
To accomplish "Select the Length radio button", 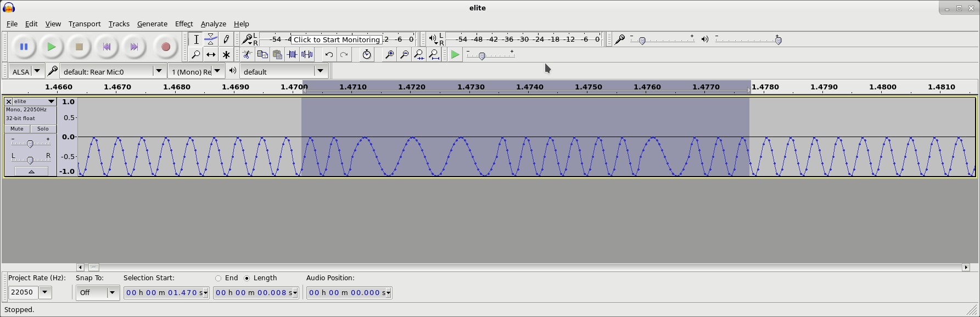I will [x=247, y=278].
